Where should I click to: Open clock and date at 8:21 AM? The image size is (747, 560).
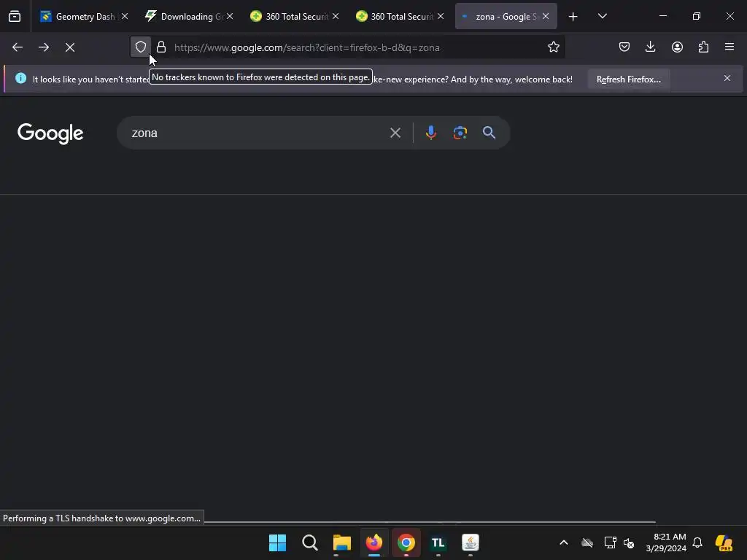pyautogui.click(x=666, y=542)
